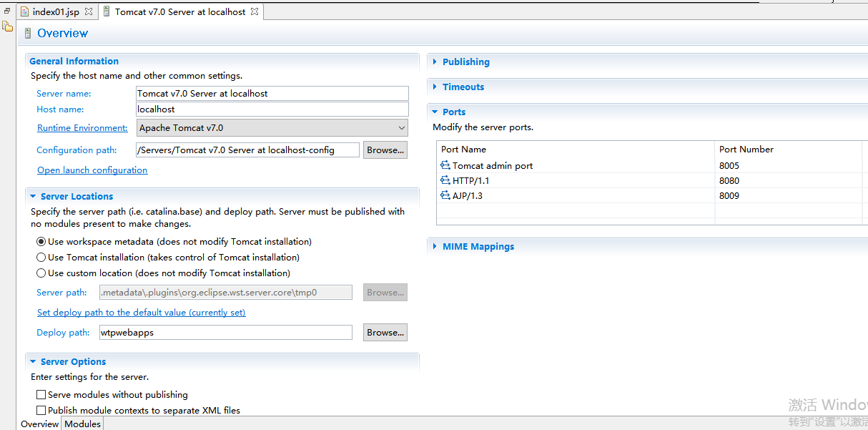This screenshot has height=430, width=868.
Task: Click the Tomcat server tab icon
Action: tap(107, 12)
